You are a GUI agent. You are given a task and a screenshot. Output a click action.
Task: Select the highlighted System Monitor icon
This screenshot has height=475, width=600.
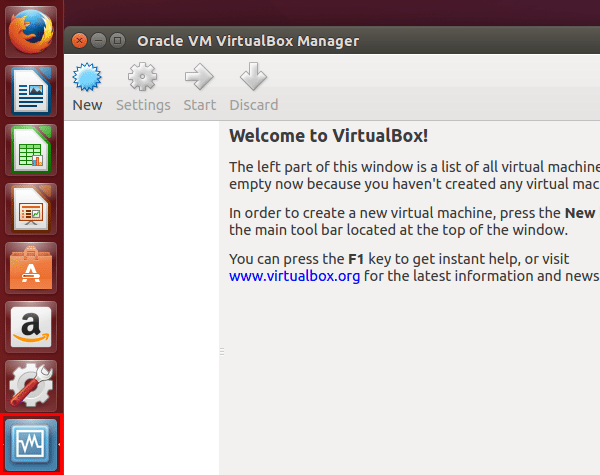(x=32, y=443)
